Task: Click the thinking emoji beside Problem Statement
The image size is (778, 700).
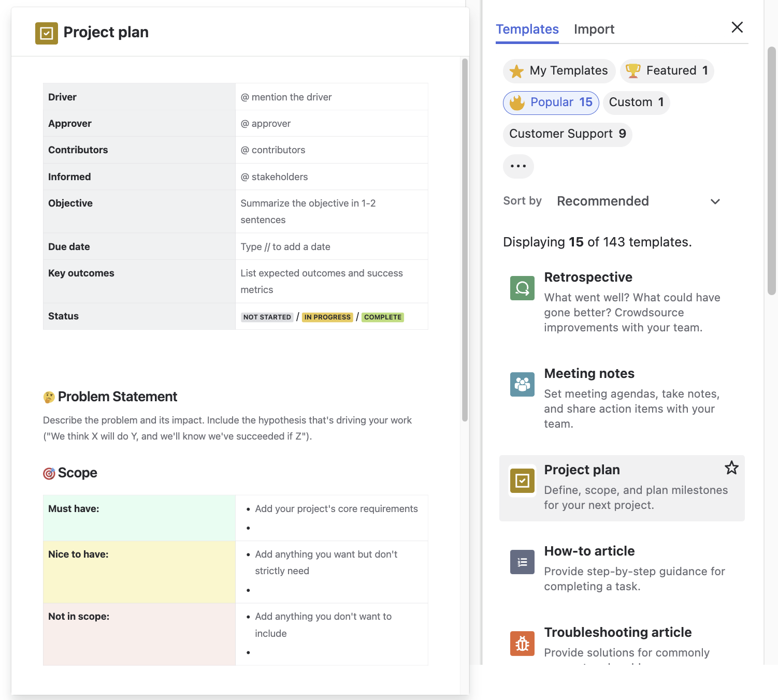Action: [x=49, y=397]
